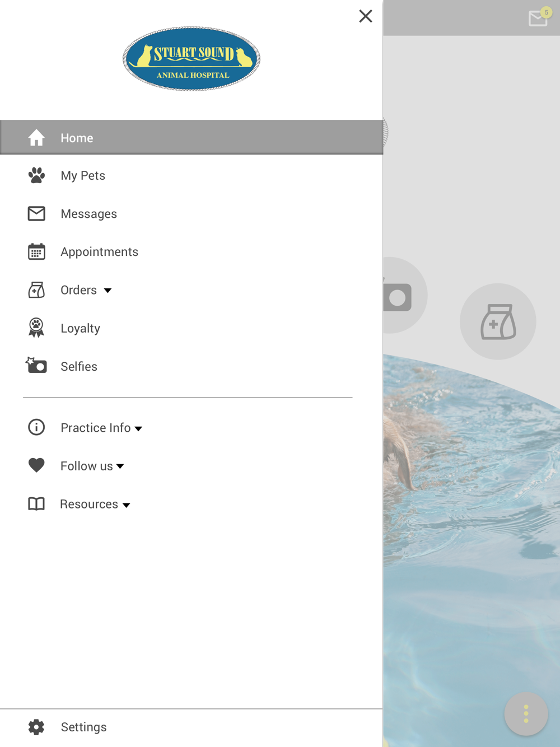Click the camera star icon beside Selfies

point(36,365)
